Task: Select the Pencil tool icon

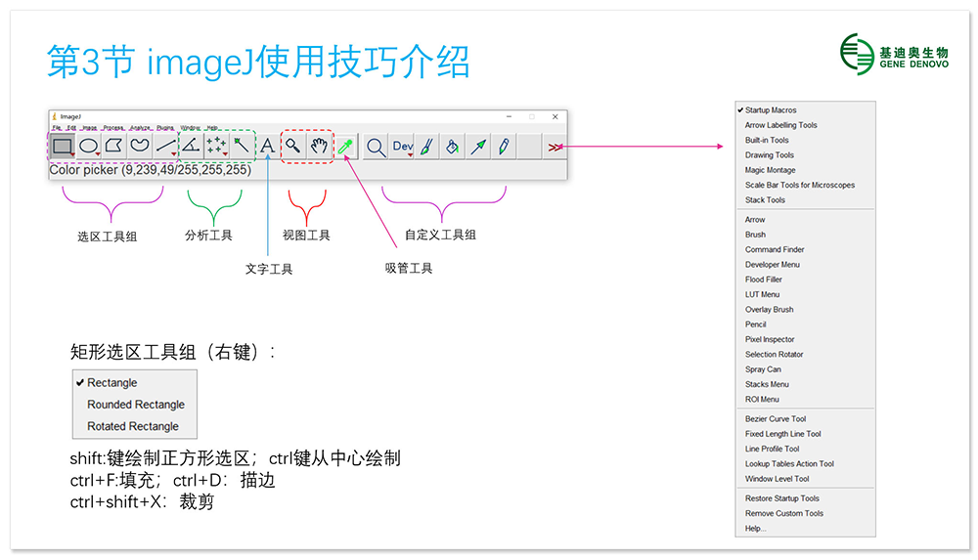Action: click(504, 147)
